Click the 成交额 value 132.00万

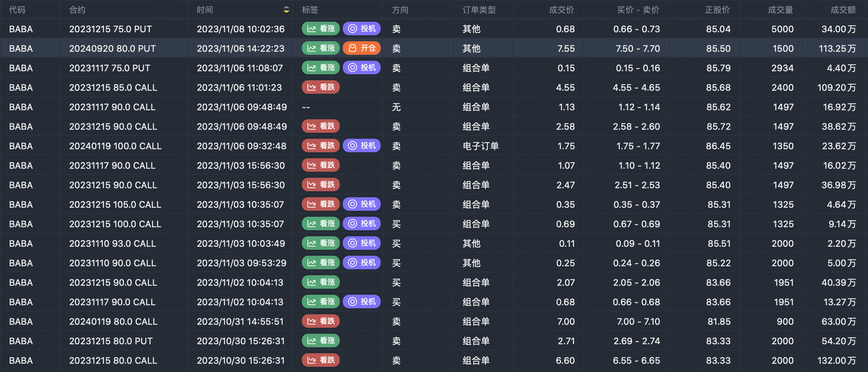837,360
